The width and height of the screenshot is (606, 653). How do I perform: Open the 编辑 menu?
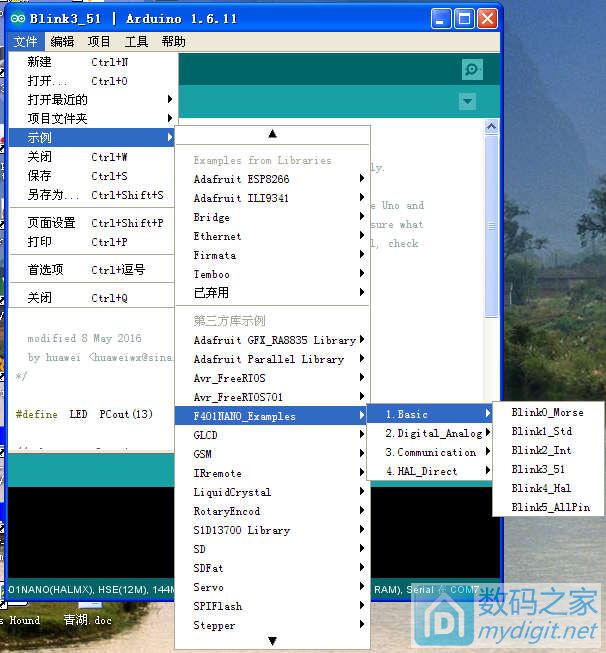62,42
